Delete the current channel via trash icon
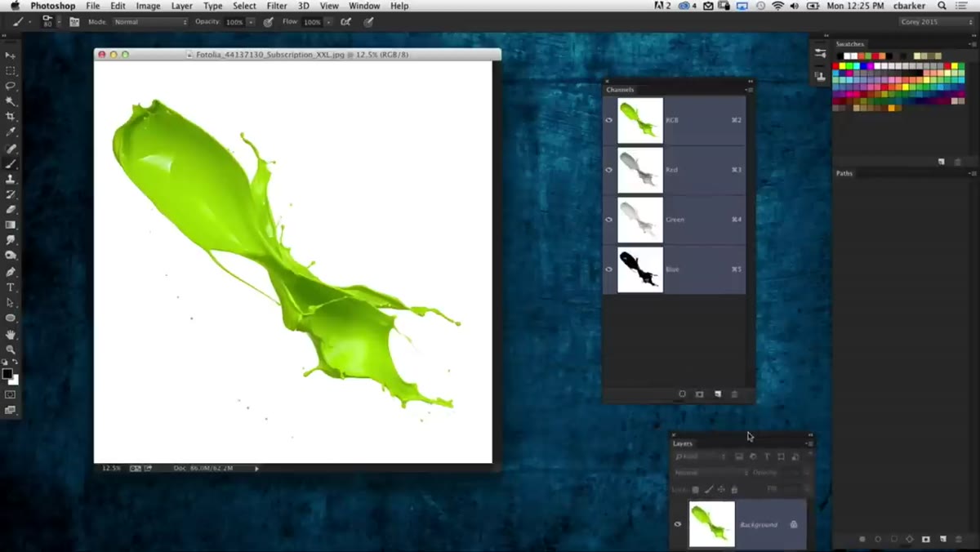Viewport: 980px width, 552px height. point(734,394)
